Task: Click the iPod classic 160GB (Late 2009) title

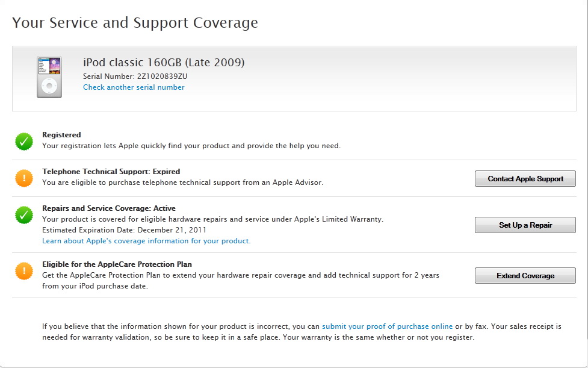Action: tap(164, 63)
